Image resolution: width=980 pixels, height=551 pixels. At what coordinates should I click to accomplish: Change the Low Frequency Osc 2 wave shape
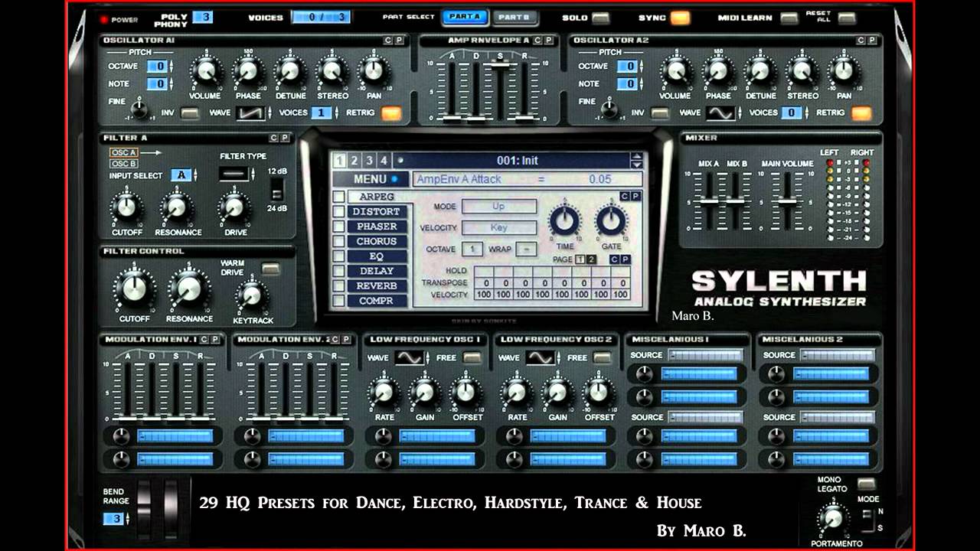[541, 357]
